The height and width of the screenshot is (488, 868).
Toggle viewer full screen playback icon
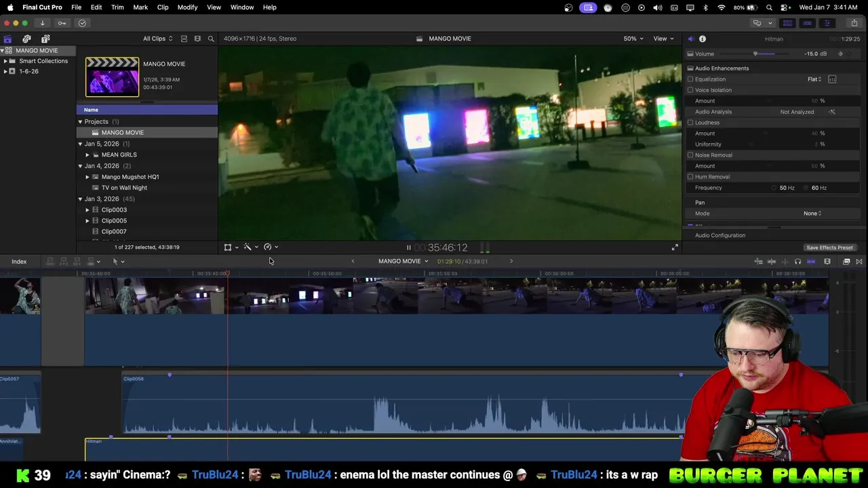pos(675,247)
